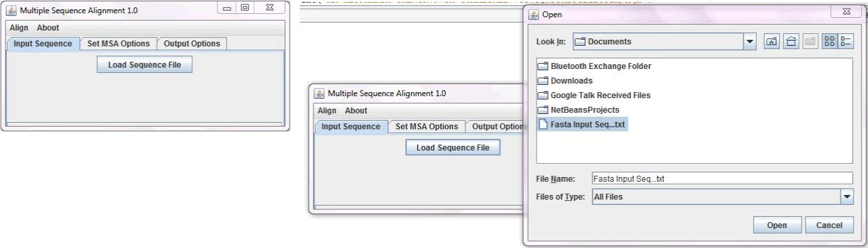Image resolution: width=868 pixels, height=248 pixels.
Task: Jump to the Home folder icon
Action: point(790,42)
